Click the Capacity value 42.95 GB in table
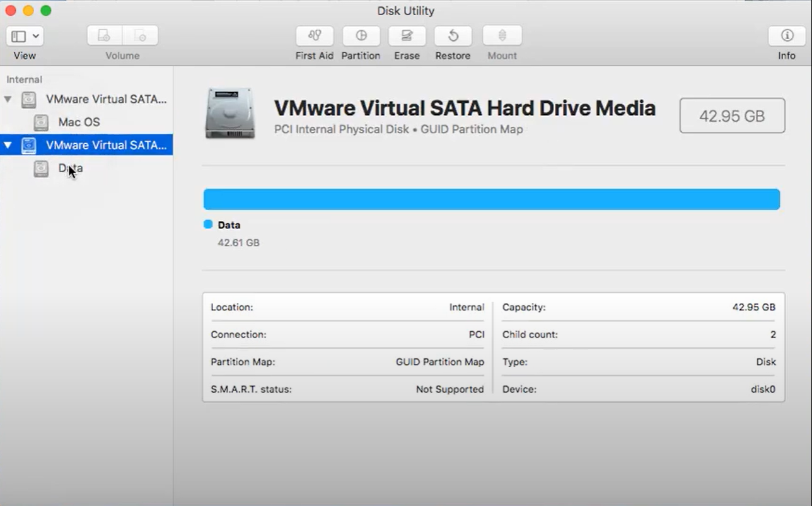812x506 pixels. click(754, 307)
